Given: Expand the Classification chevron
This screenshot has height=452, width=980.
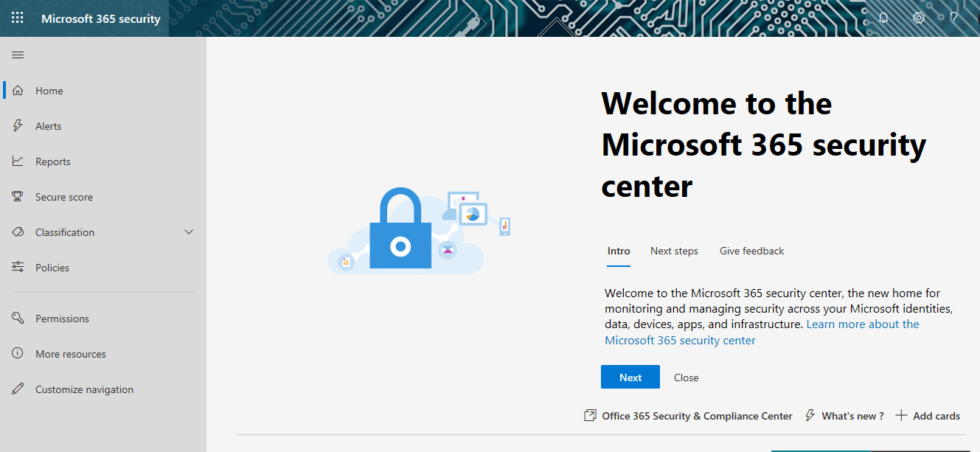Looking at the screenshot, I should pos(189,232).
